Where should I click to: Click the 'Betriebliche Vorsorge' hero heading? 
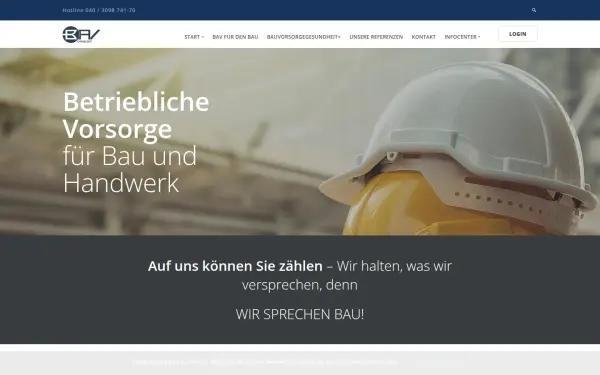[136, 115]
